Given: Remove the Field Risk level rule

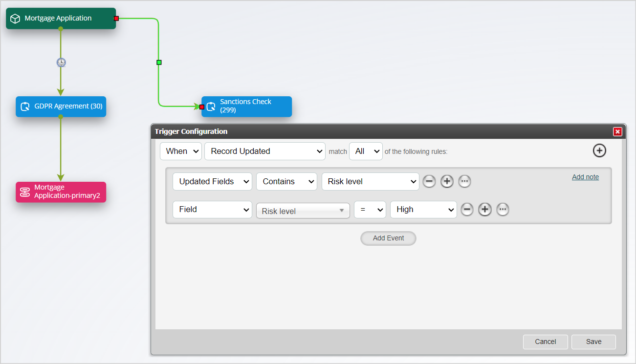Looking at the screenshot, I should tap(467, 210).
